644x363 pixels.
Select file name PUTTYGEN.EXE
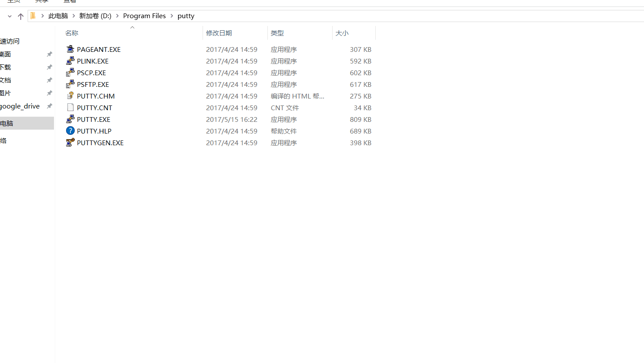pos(100,143)
